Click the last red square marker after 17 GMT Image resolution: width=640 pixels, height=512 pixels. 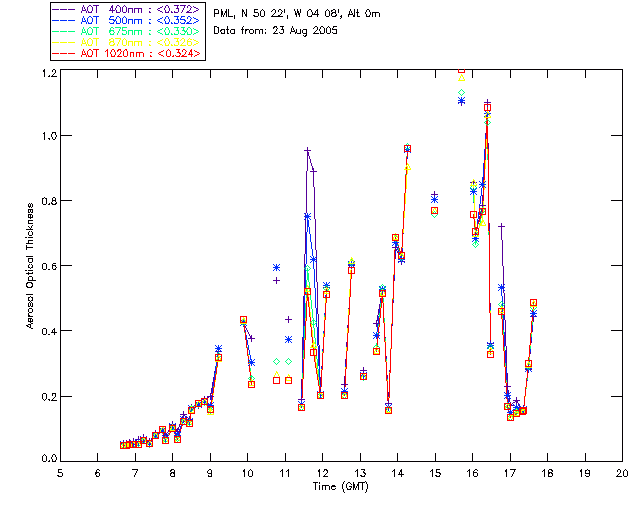coord(534,303)
